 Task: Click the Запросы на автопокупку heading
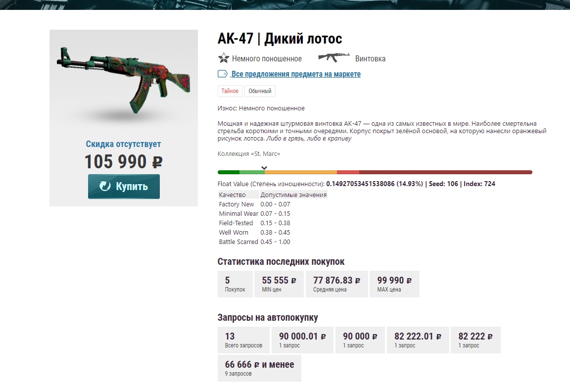tap(268, 317)
